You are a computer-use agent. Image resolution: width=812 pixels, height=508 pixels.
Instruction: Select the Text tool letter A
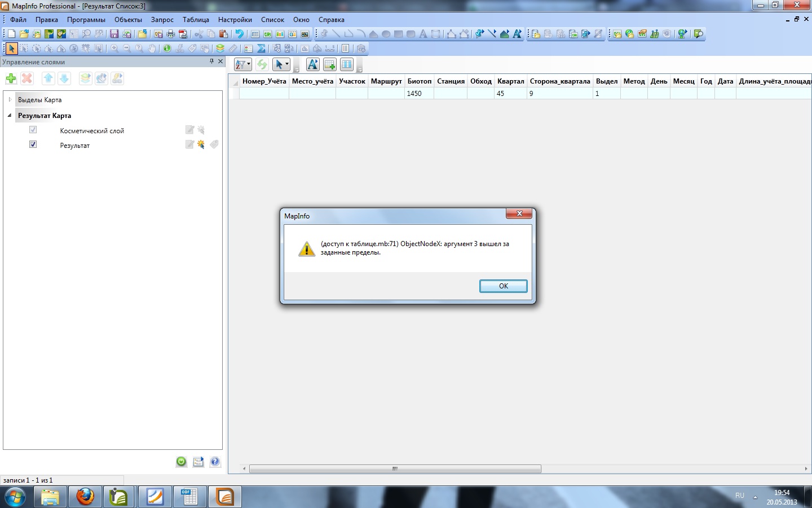(x=423, y=34)
